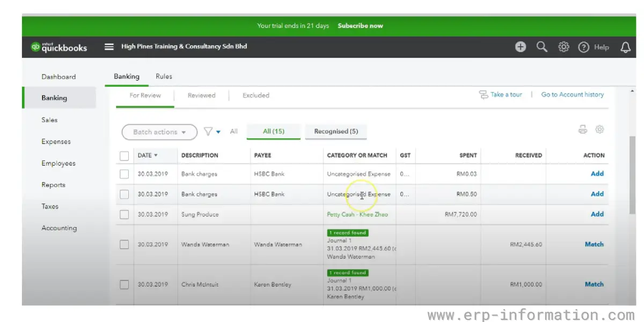Switch to the Rules tab
The image size is (644, 322).
(x=164, y=76)
